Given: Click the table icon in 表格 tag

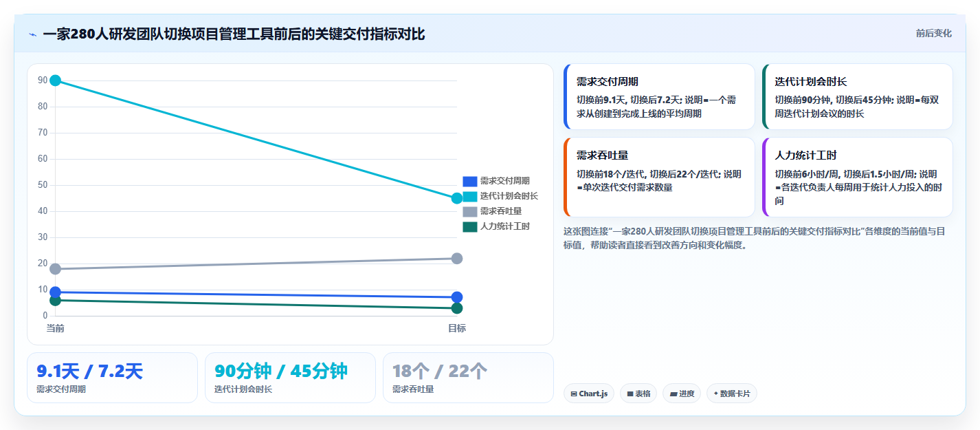Looking at the screenshot, I should pyautogui.click(x=630, y=394).
